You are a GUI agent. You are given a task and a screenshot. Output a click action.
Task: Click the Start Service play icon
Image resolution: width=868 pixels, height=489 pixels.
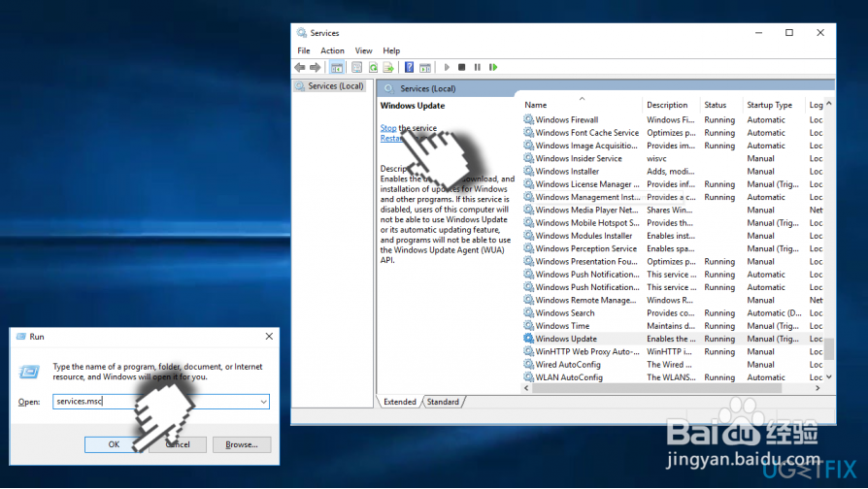[x=447, y=68]
